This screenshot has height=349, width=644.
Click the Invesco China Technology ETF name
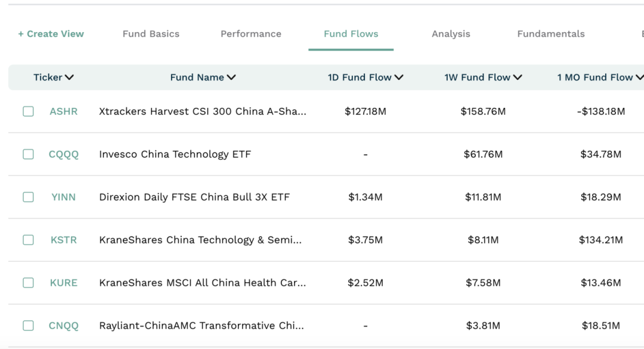click(175, 155)
